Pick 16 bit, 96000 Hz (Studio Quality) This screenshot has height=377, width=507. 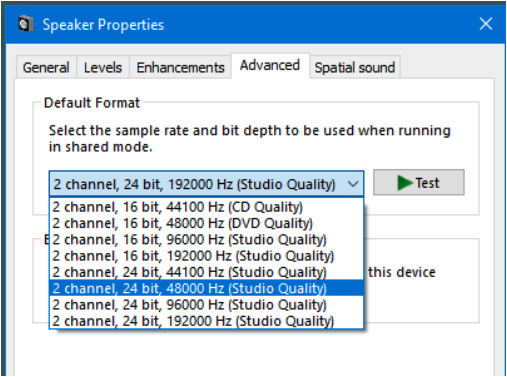pyautogui.click(x=206, y=240)
